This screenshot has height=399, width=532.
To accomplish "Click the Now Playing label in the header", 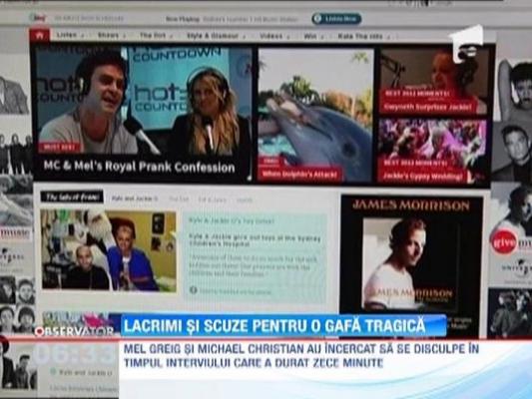I will 183,19.
